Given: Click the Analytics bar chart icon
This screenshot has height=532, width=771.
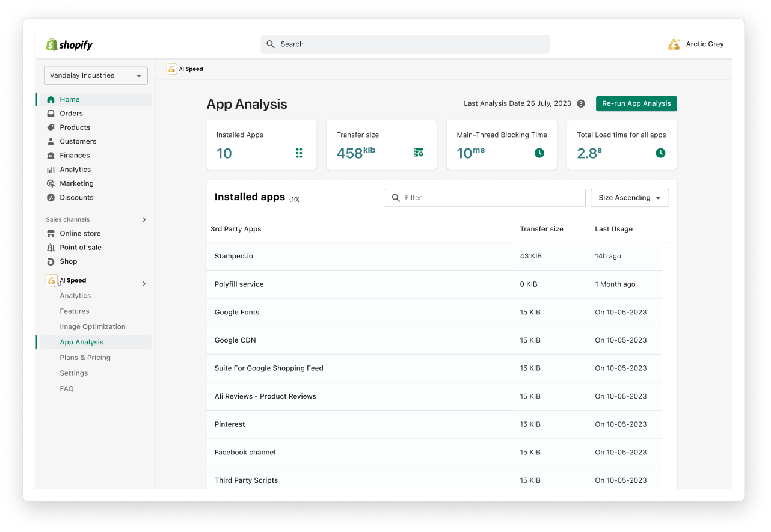Looking at the screenshot, I should tap(51, 170).
